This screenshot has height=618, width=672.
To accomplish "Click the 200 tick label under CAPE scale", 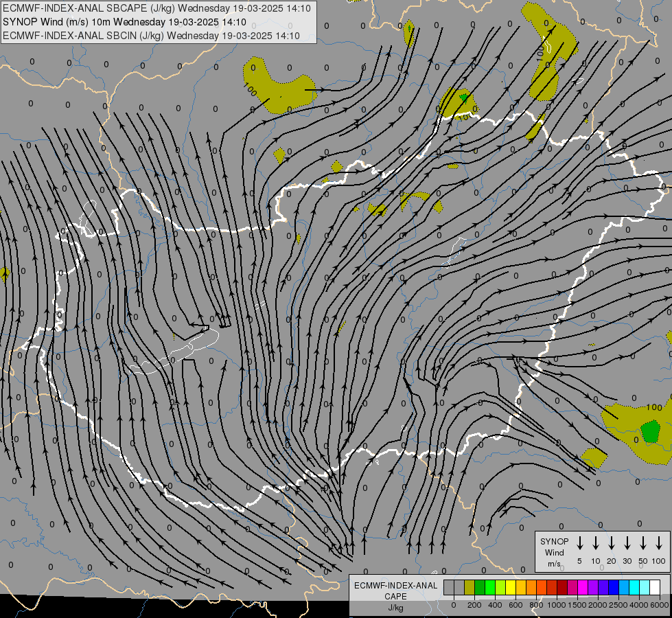I will pyautogui.click(x=474, y=605).
